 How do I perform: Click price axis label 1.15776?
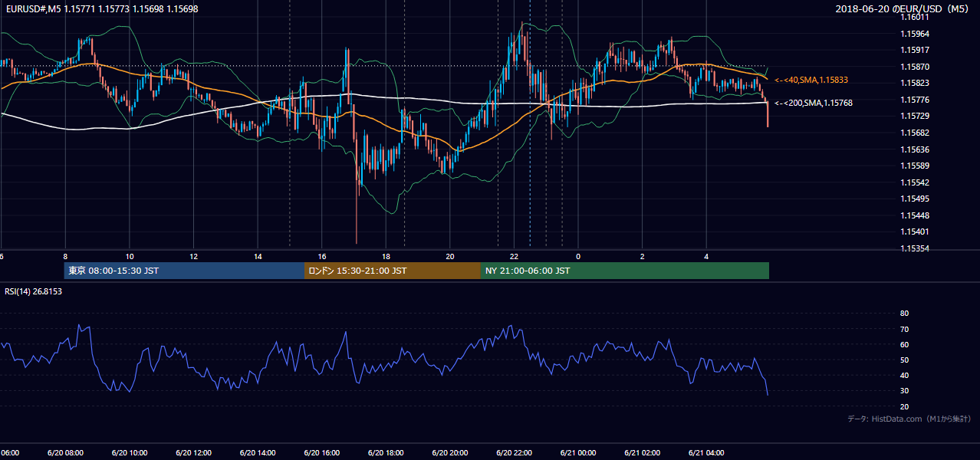pyautogui.click(x=915, y=100)
